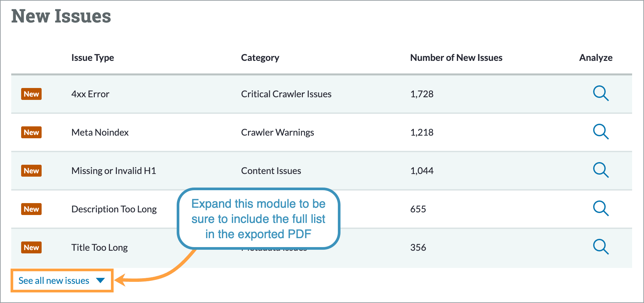Open Analyze for Description Too Long
The width and height of the screenshot is (644, 303).
pyautogui.click(x=601, y=209)
